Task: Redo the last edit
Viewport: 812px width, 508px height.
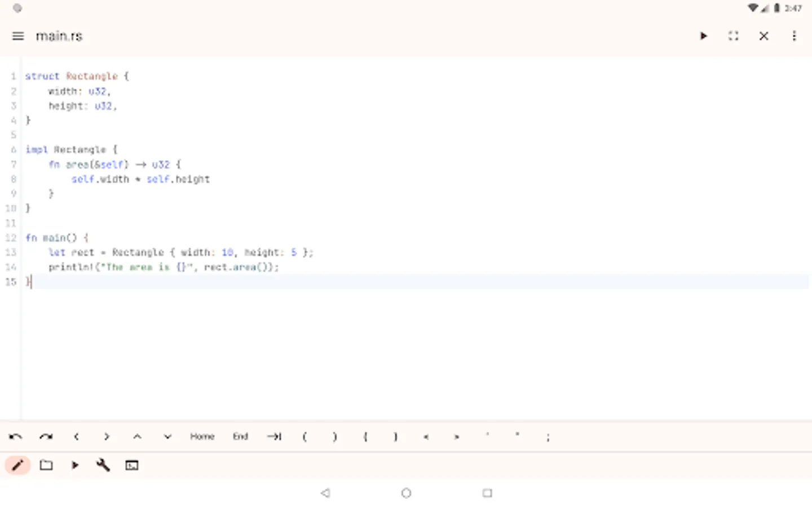Action: click(46, 436)
